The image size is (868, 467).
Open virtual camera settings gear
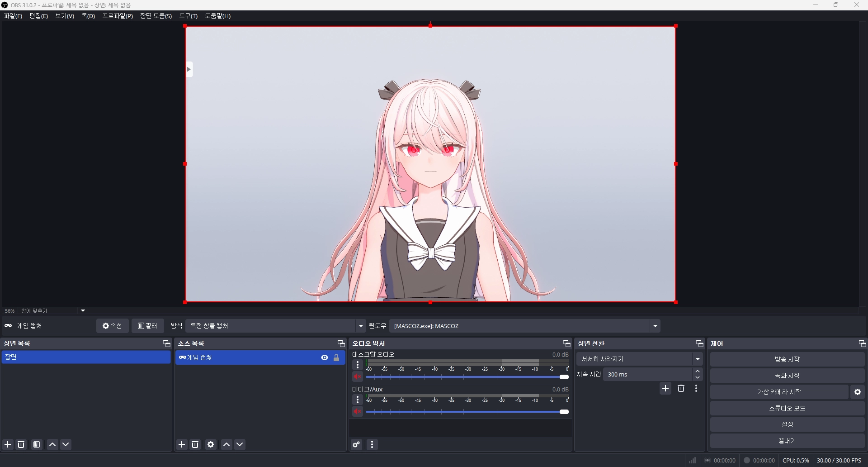pos(858,392)
